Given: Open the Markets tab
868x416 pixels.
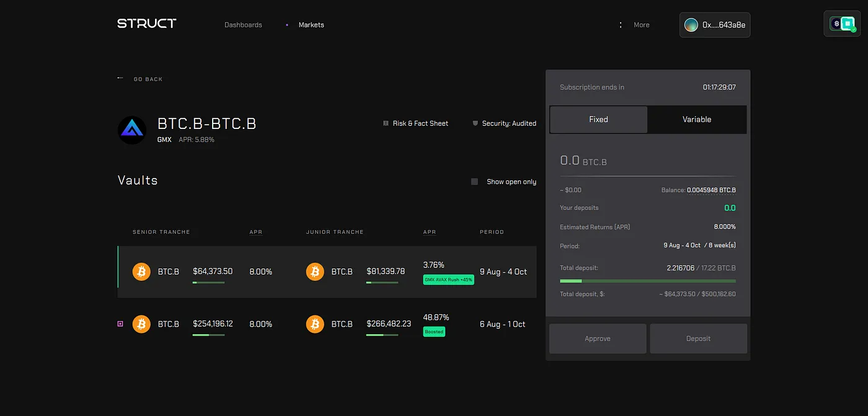Looking at the screenshot, I should [x=311, y=25].
